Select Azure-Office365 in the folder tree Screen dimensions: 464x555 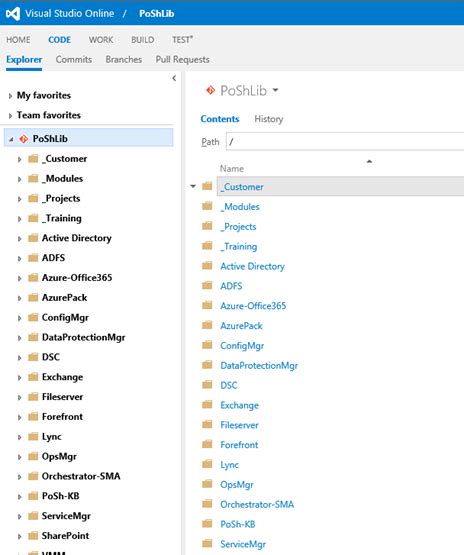pos(77,278)
